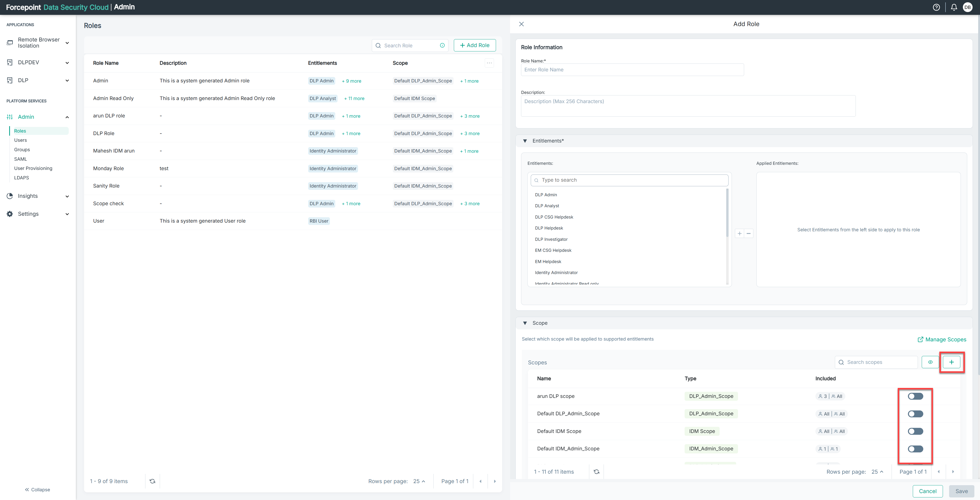
Task: Click the plus icon to add scope
Action: [951, 362]
